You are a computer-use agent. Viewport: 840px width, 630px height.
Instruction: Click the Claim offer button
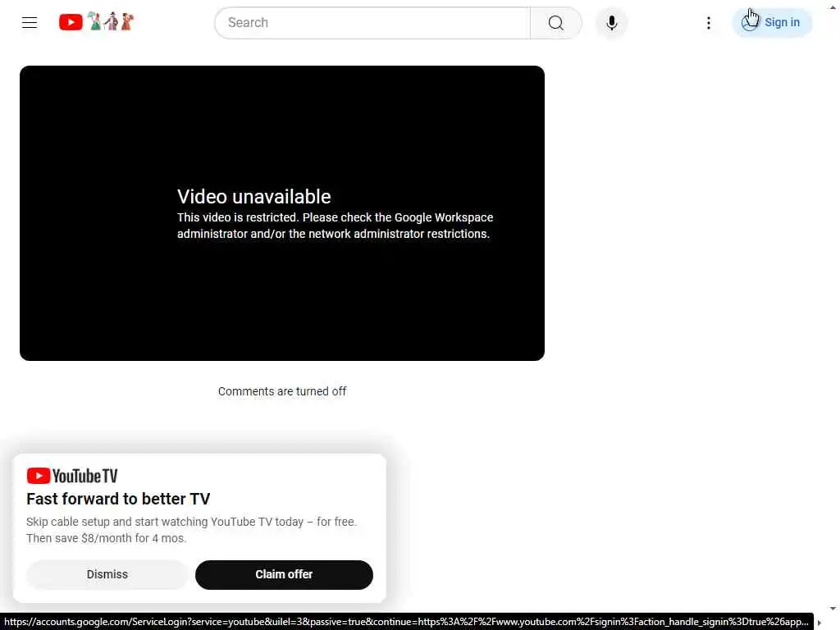284,574
